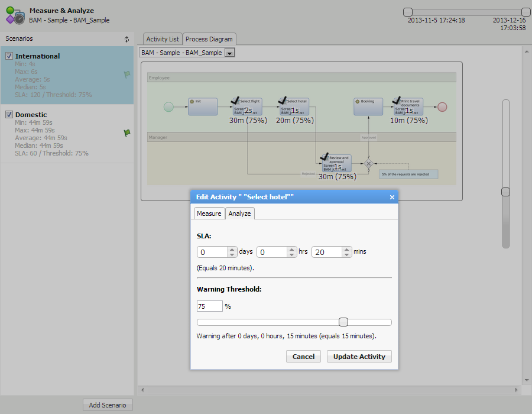Click the date range end handle
Image resolution: width=532 pixels, height=414 pixels.
click(x=526, y=12)
